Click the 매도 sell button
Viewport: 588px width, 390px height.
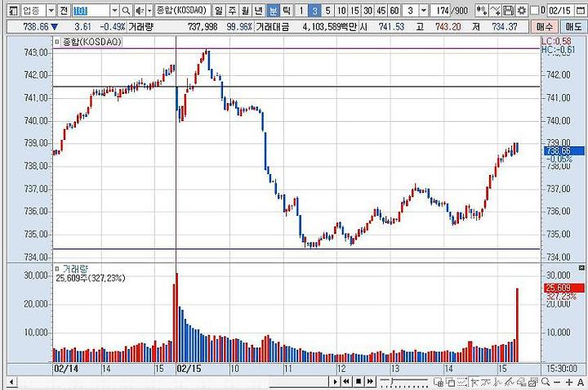click(x=573, y=27)
